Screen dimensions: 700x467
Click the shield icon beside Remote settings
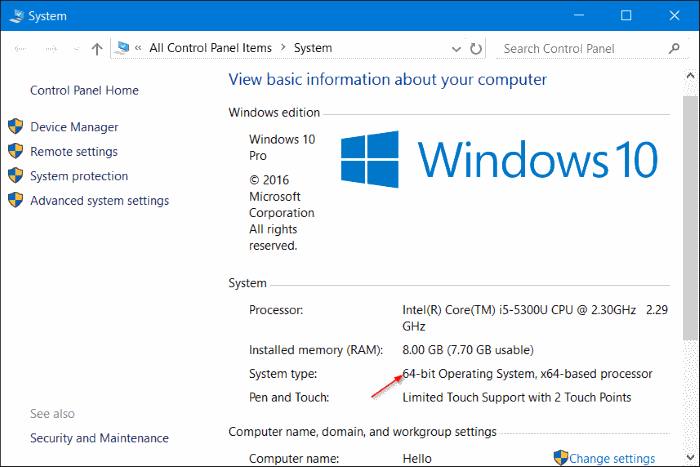(x=16, y=151)
